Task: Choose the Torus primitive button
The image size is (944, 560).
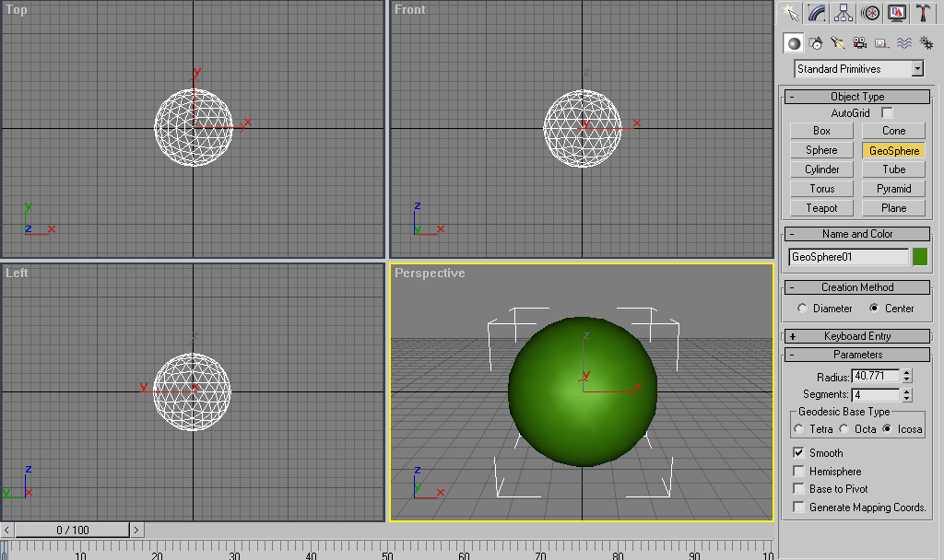Action: click(x=821, y=188)
